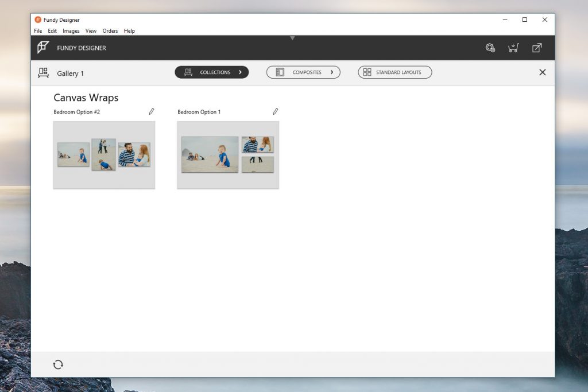The image size is (588, 392).
Task: Open the Help menu
Action: pyautogui.click(x=129, y=31)
